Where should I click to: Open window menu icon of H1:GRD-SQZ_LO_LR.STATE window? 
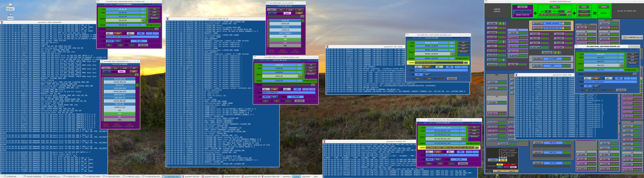(267, 3)
